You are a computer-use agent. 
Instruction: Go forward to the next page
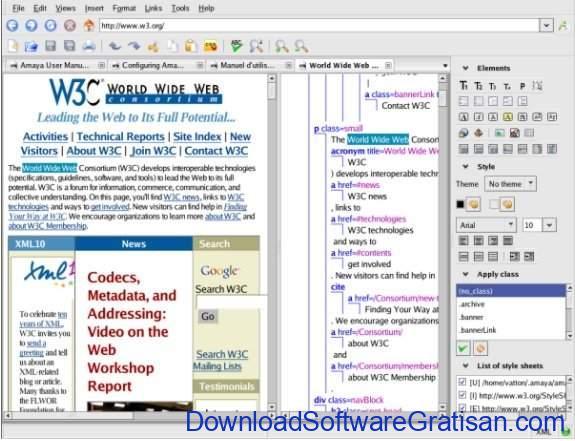(x=32, y=25)
